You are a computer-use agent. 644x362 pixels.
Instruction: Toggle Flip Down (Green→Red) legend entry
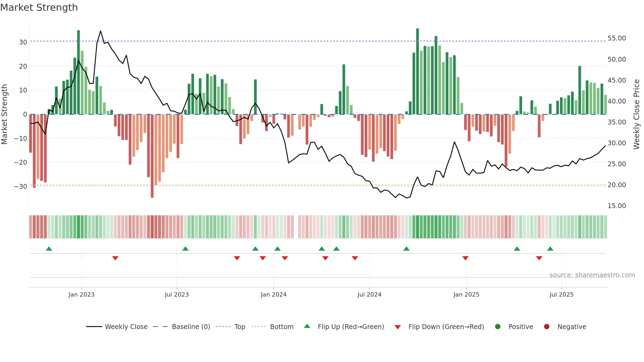click(x=439, y=327)
